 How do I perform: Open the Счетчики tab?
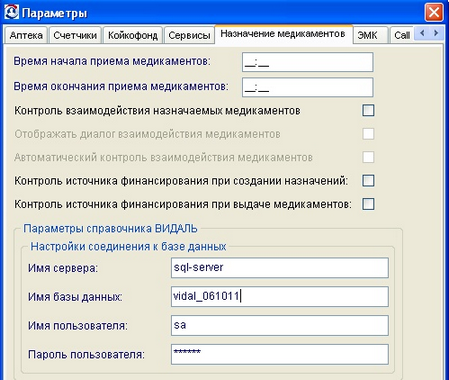75,35
